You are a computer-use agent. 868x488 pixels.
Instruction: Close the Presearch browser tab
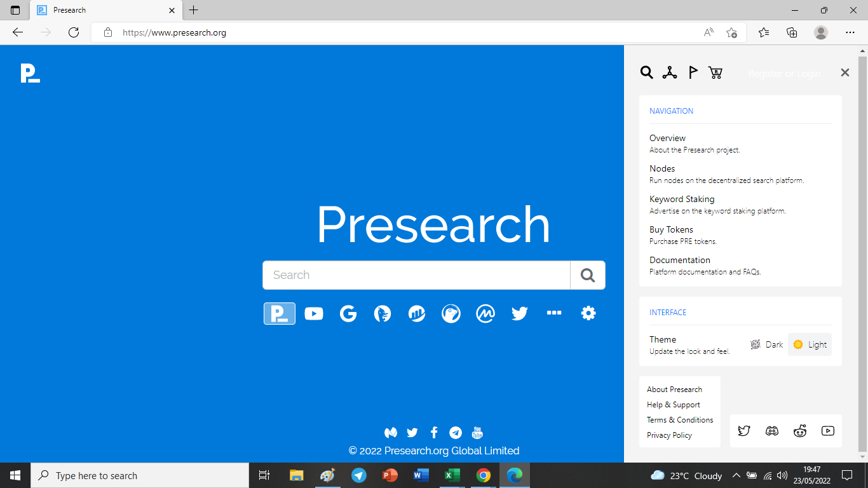coord(172,10)
